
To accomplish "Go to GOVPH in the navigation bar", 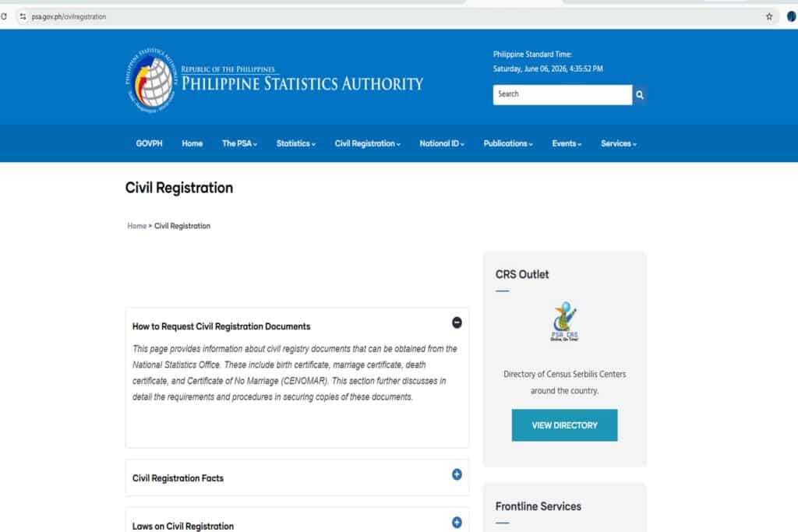I will click(x=149, y=143).
